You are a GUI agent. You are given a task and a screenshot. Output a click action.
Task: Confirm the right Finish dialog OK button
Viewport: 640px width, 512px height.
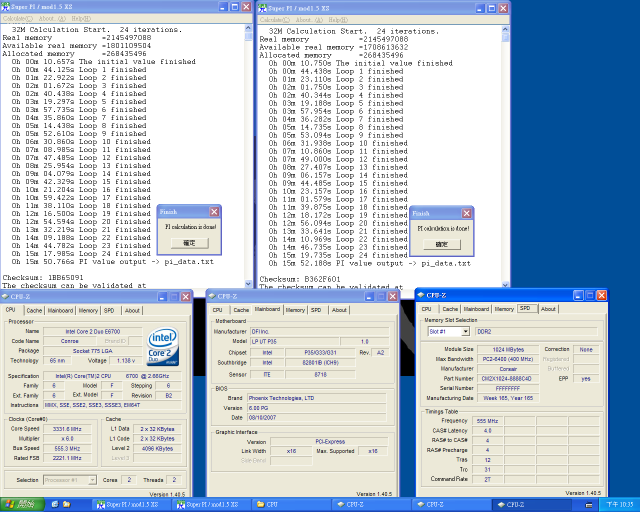[x=442, y=245]
